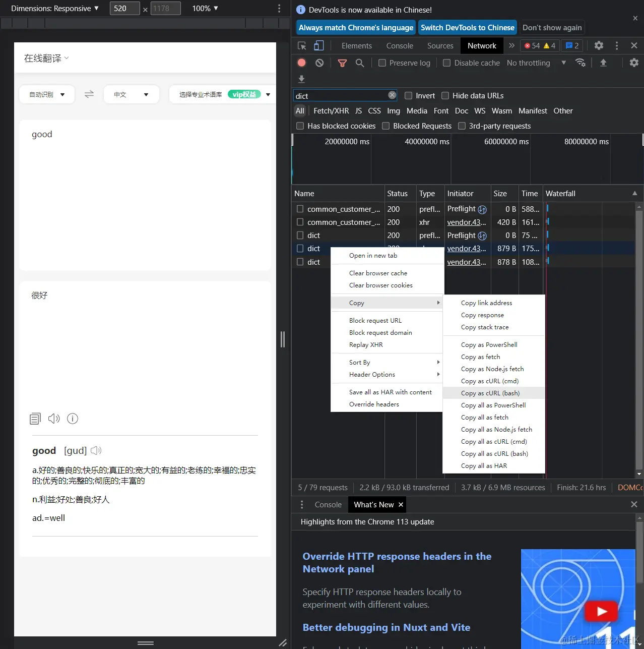
Task: Click the YouTube video thumbnail
Action: 578,599
